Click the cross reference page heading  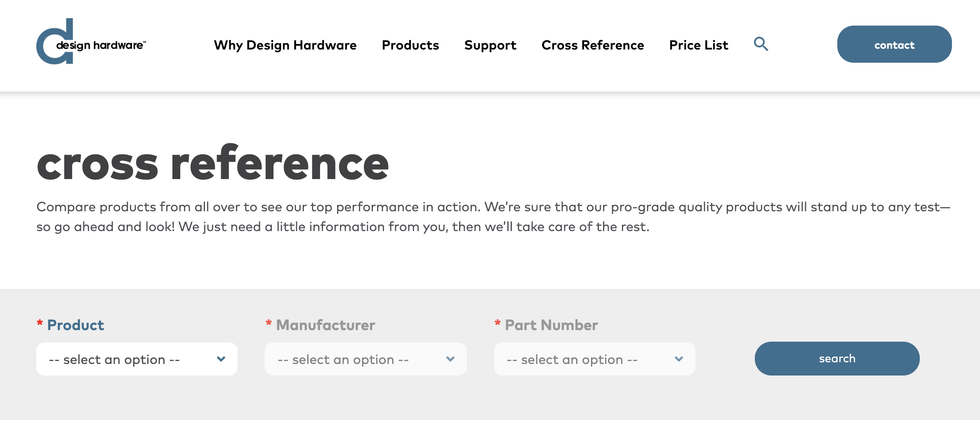point(213,164)
